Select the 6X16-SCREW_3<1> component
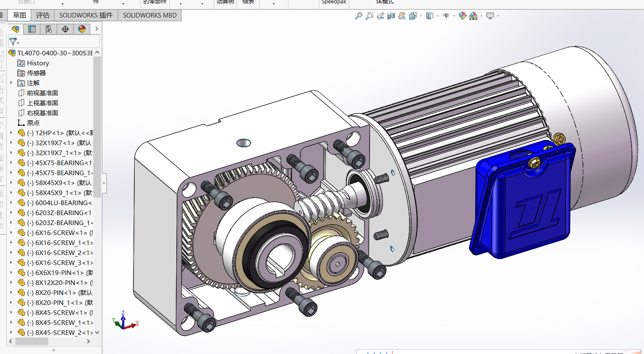The width and height of the screenshot is (644, 354). click(x=55, y=262)
